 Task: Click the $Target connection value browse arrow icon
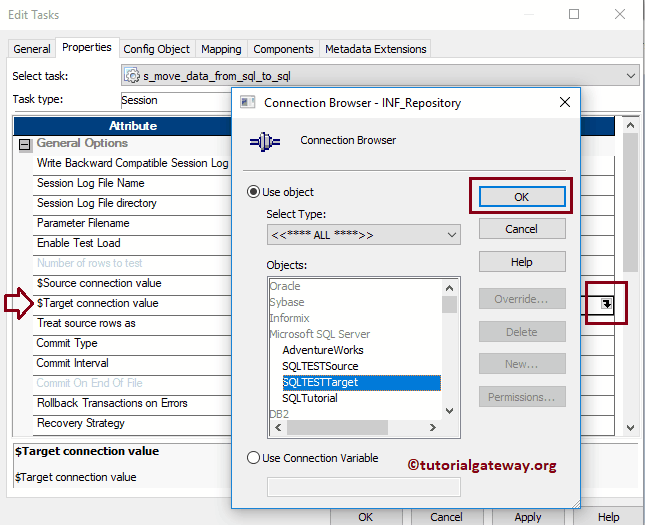[606, 304]
